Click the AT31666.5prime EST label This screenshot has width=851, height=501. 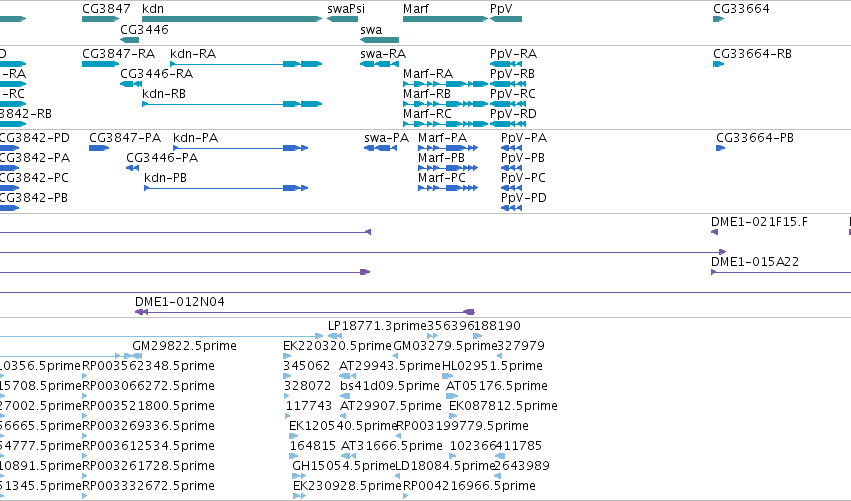coord(392,446)
